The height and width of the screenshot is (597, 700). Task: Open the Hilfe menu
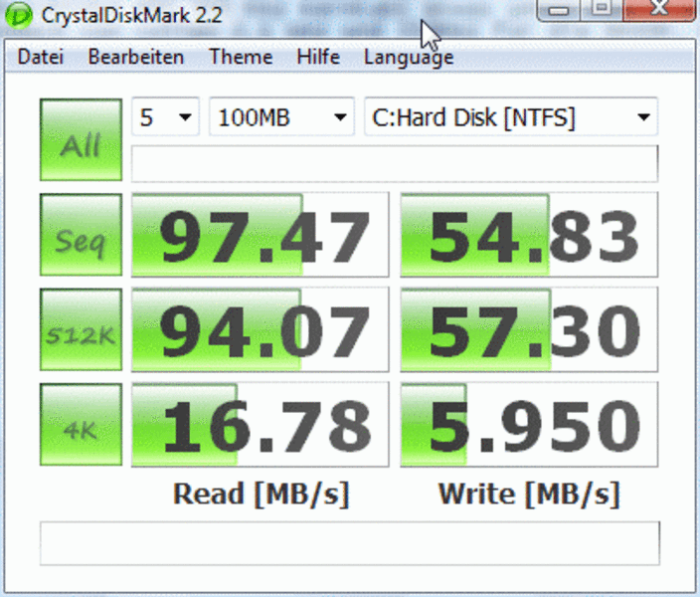318,57
